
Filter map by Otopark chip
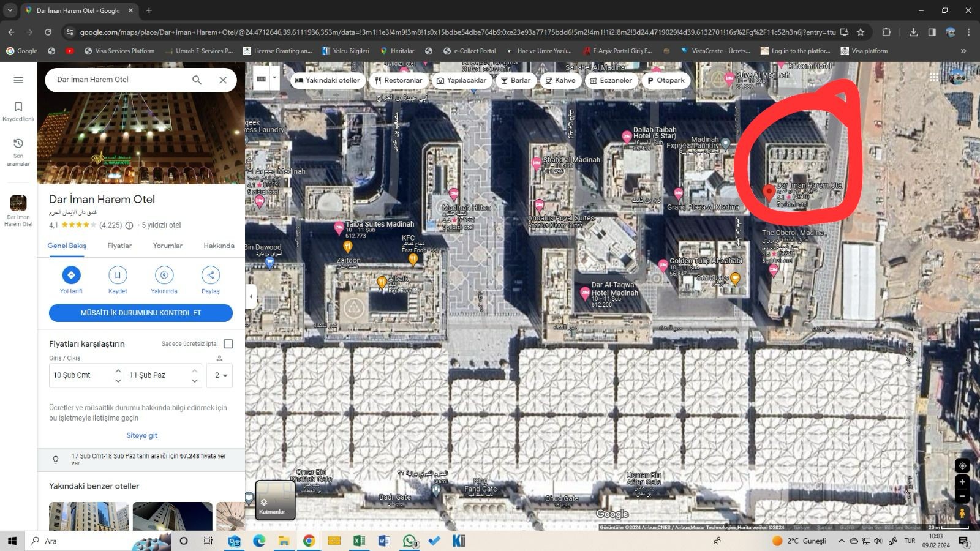pyautogui.click(x=666, y=80)
